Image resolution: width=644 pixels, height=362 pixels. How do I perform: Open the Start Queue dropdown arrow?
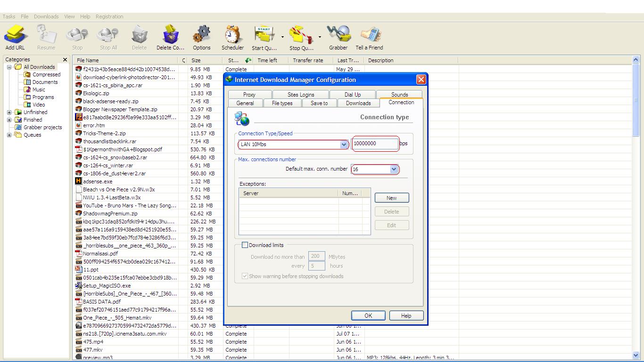(282, 37)
